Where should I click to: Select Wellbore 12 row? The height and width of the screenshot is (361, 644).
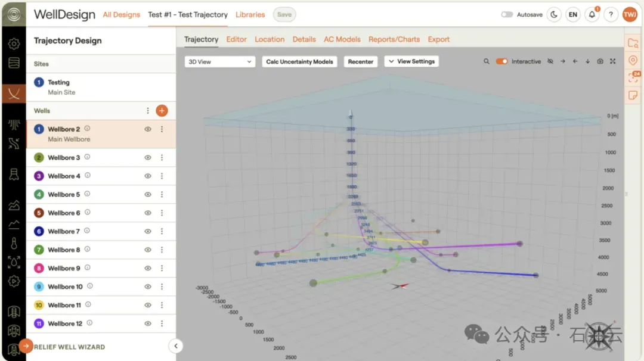coord(101,323)
